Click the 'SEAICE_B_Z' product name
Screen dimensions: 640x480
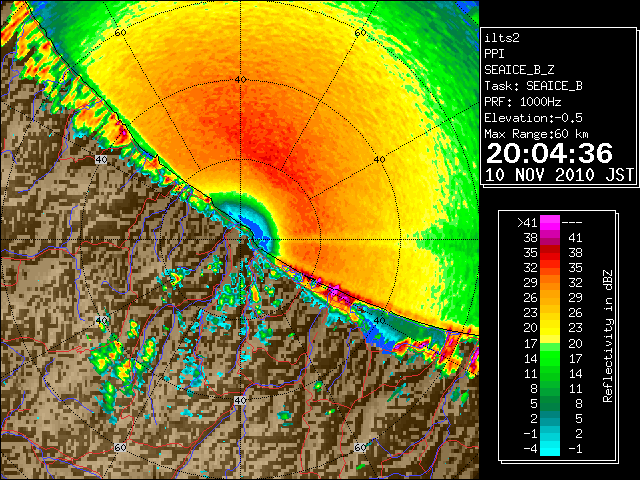(x=519, y=70)
